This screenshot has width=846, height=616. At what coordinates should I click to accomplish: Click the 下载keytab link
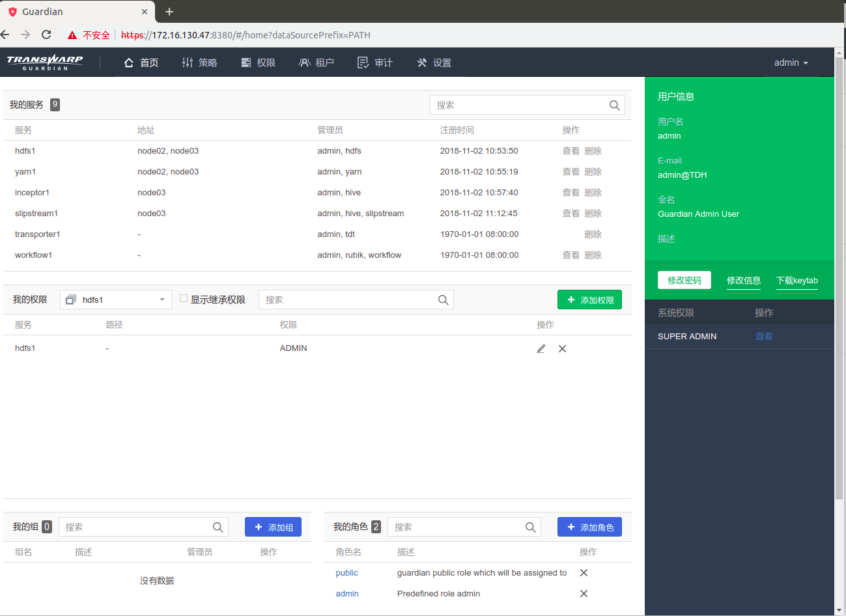tap(797, 281)
